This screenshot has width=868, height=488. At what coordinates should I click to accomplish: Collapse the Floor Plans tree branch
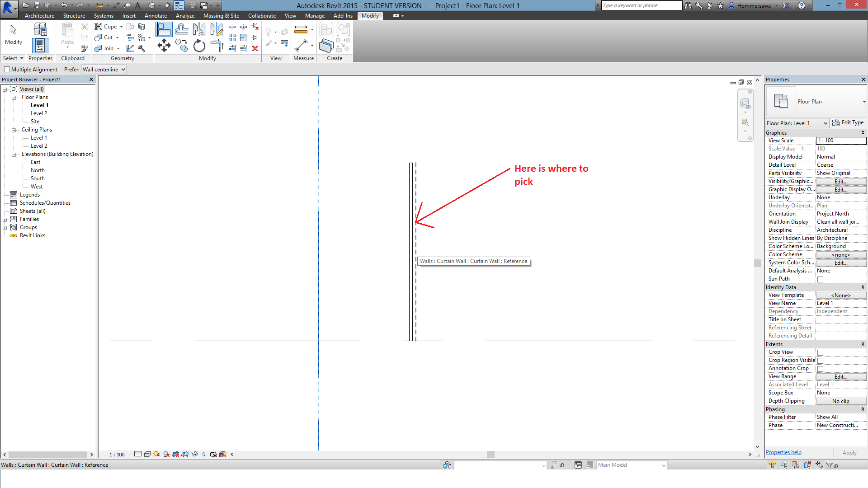pos(14,97)
